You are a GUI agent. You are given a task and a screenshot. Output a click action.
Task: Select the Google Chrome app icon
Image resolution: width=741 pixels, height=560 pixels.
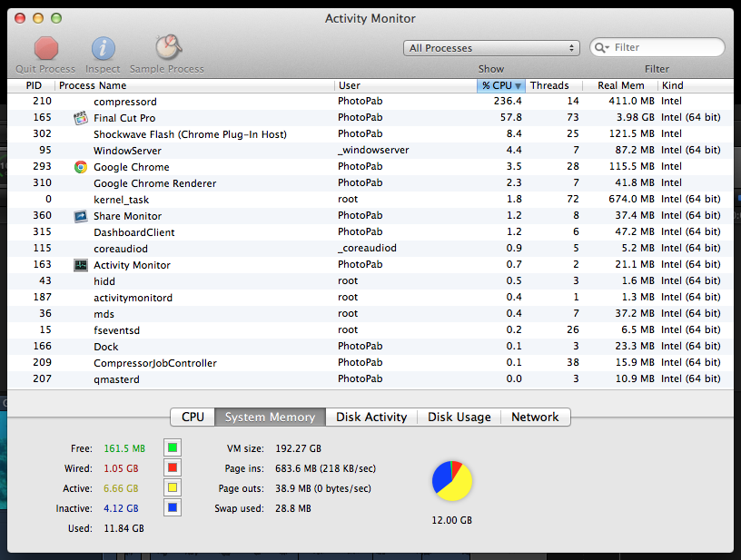click(81, 167)
